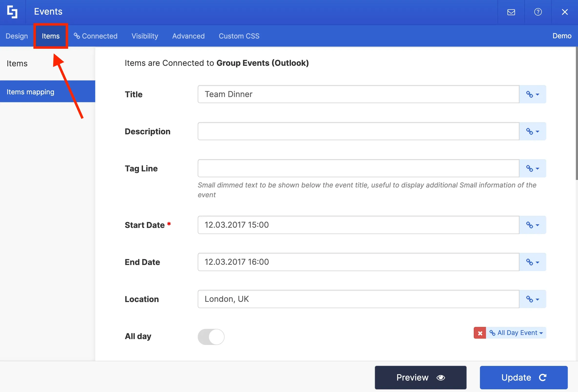Viewport: 578px width, 392px height.
Task: Click the eye icon on the Preview button
Action: coord(441,377)
